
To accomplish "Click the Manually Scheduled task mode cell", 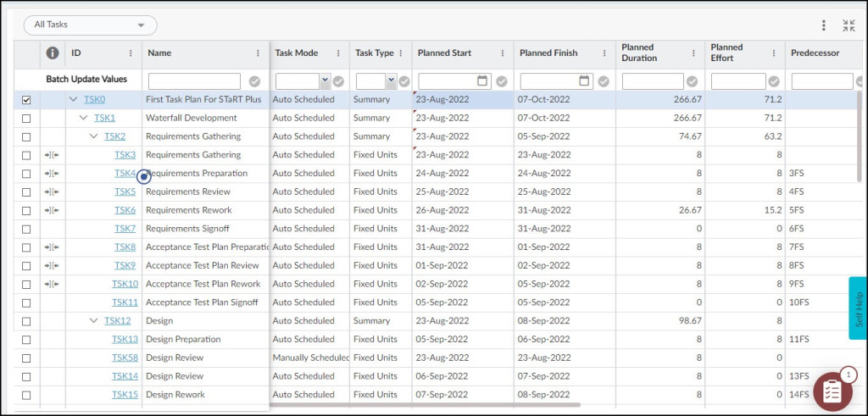I will tap(311, 358).
